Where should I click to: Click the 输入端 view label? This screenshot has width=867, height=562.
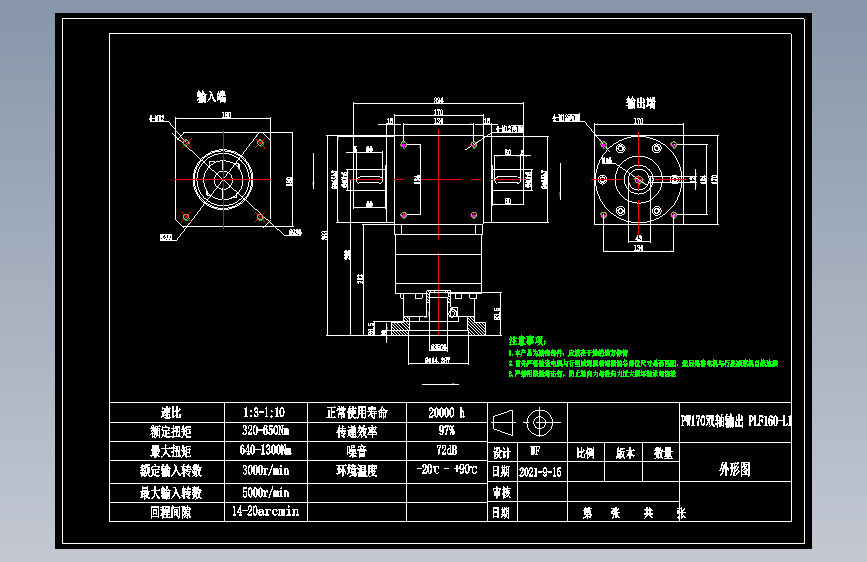tap(211, 96)
